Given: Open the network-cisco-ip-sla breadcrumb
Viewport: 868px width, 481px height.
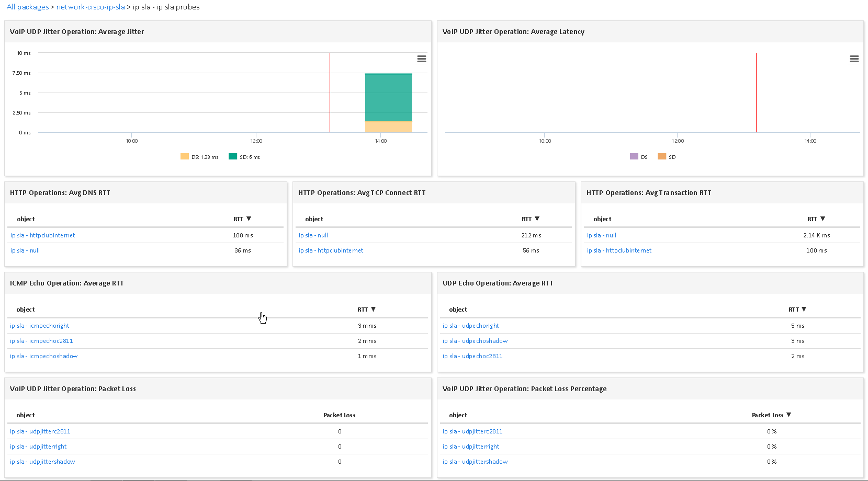Looking at the screenshot, I should tap(91, 7).
